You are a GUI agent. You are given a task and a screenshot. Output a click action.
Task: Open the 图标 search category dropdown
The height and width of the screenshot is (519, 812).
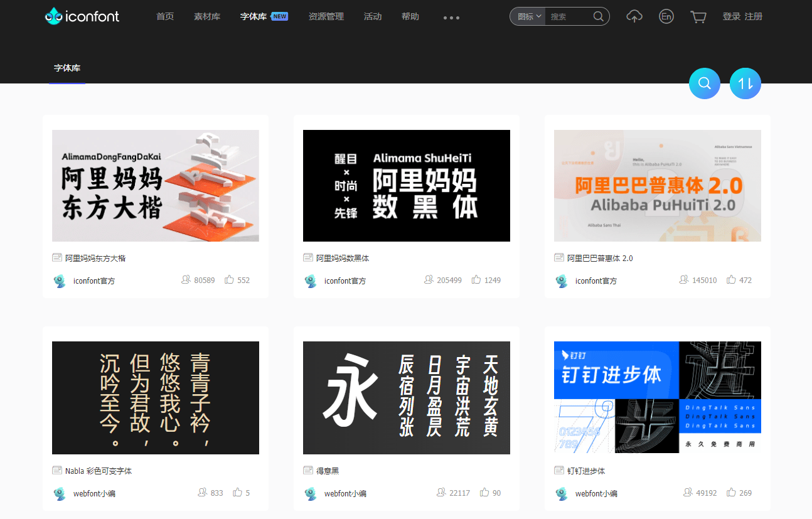click(x=527, y=16)
